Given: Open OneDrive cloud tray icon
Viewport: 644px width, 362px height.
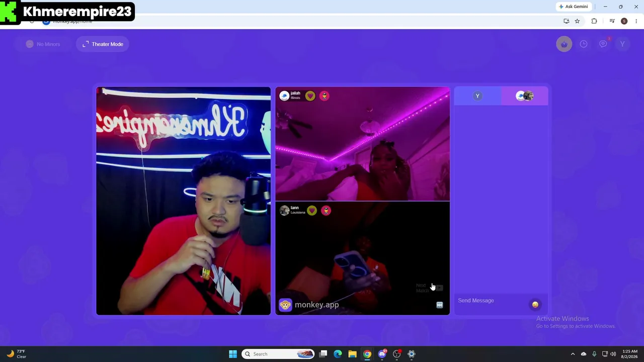Looking at the screenshot, I should coord(584,354).
